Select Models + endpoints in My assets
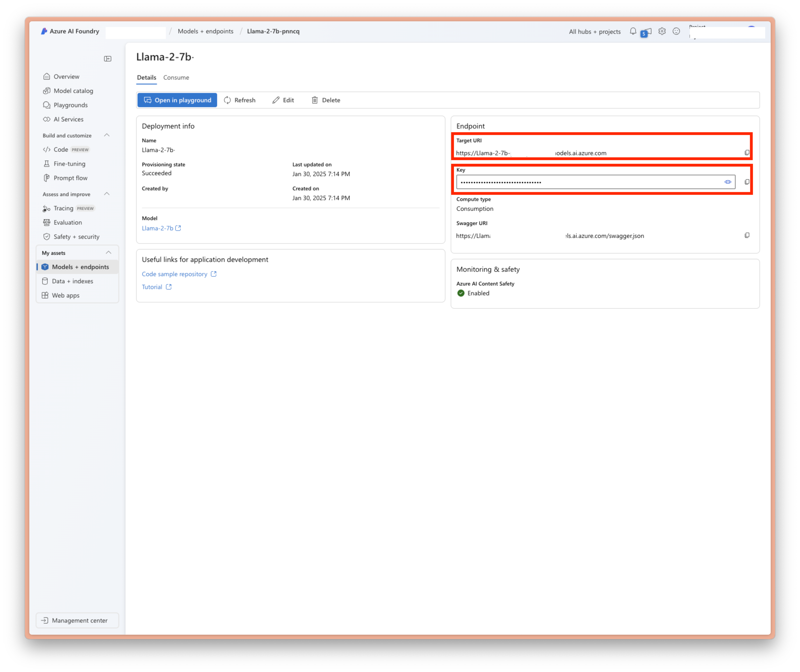This screenshot has width=800, height=672. coord(77,267)
